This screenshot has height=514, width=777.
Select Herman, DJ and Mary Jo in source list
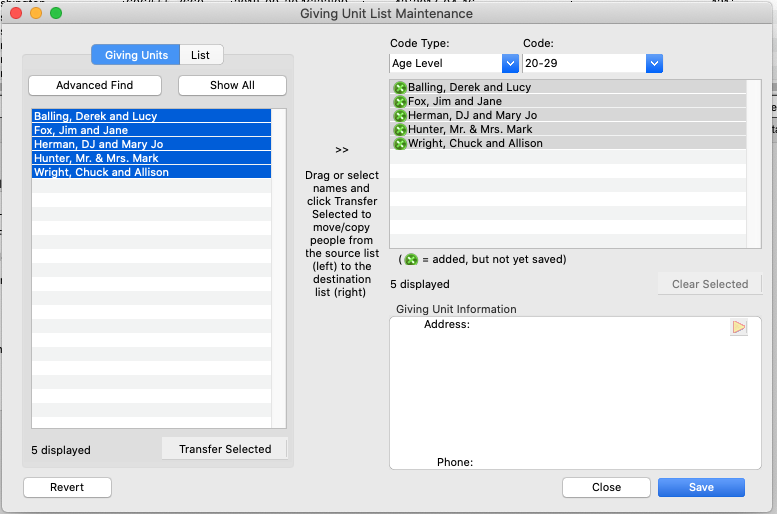(150, 144)
